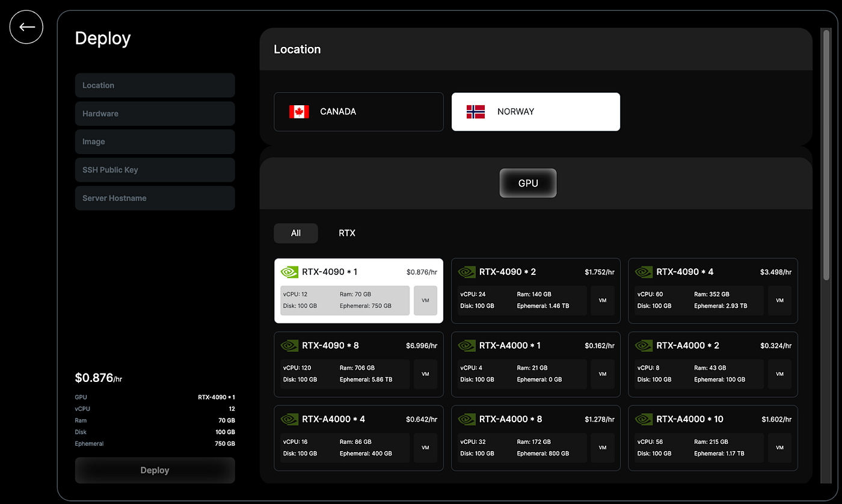Click Ephemeral: 800 GB spec text

coord(543,453)
